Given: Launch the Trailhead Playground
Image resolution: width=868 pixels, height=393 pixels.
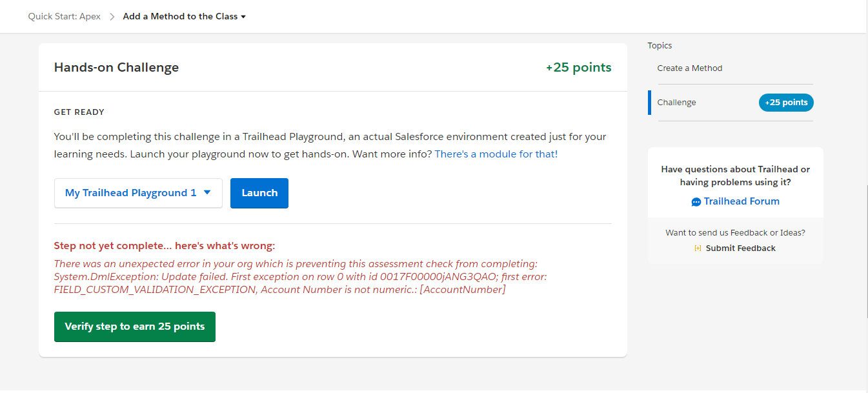Looking at the screenshot, I should point(259,193).
